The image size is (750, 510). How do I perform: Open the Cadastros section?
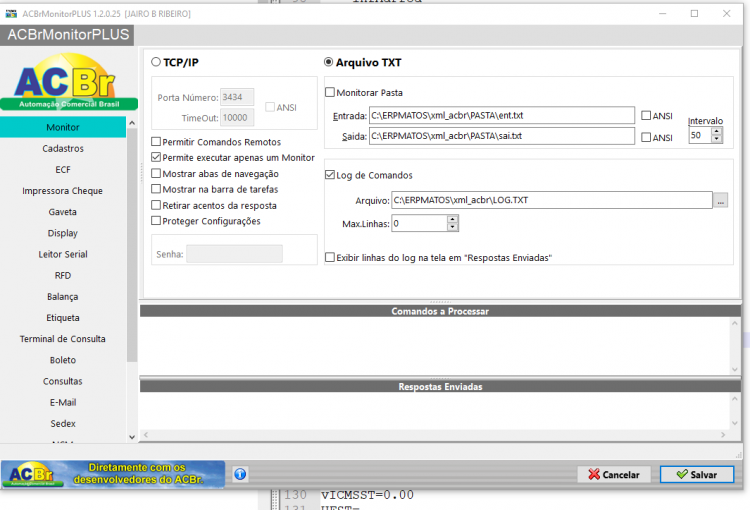[63, 148]
